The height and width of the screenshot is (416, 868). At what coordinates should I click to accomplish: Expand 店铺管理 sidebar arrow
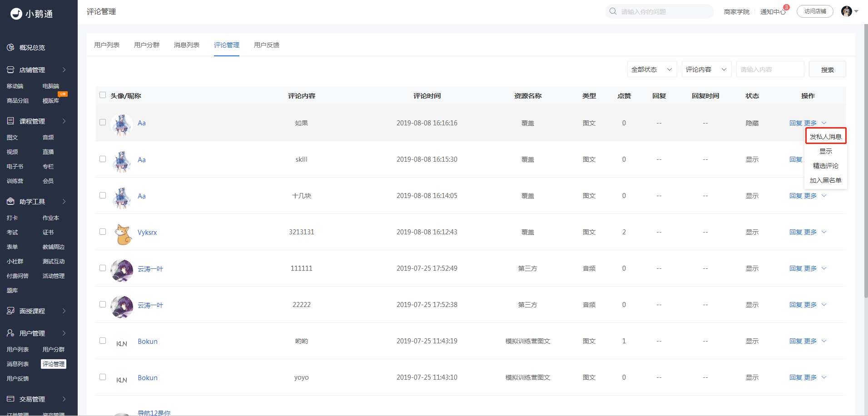click(64, 69)
